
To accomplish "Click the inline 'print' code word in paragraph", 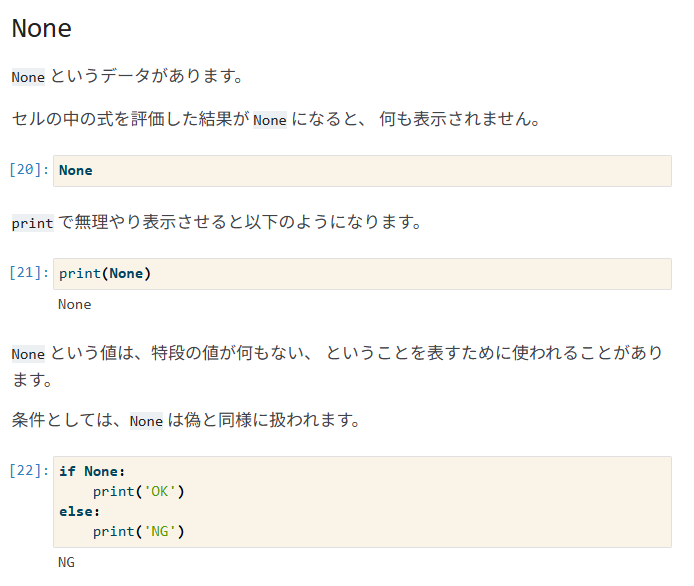I will pos(32,223).
